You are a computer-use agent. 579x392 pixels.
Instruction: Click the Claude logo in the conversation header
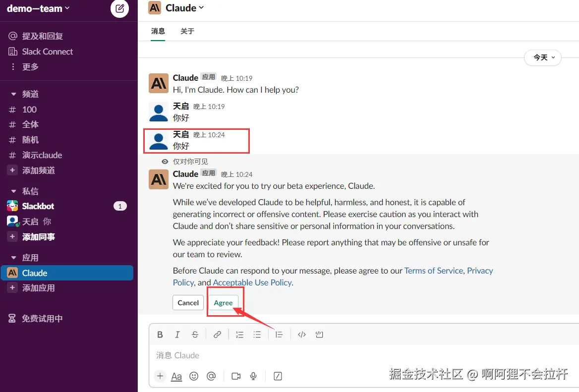click(155, 8)
